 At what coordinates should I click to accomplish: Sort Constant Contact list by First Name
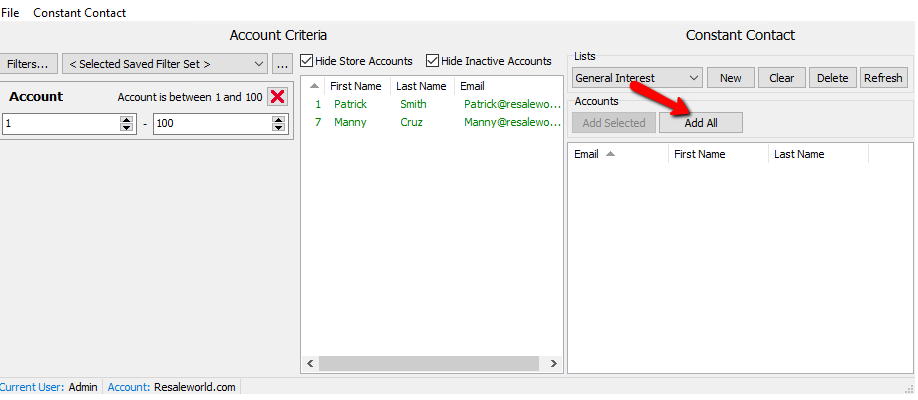(718, 154)
